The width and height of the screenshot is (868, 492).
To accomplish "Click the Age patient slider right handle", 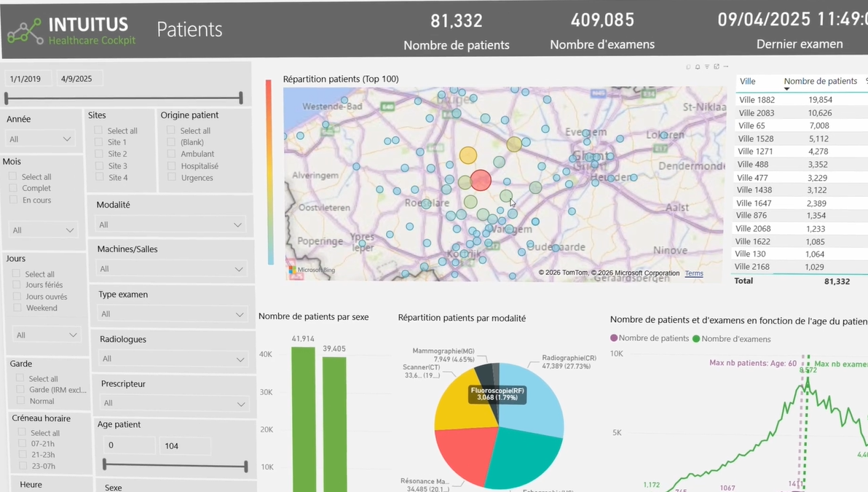I will (246, 466).
